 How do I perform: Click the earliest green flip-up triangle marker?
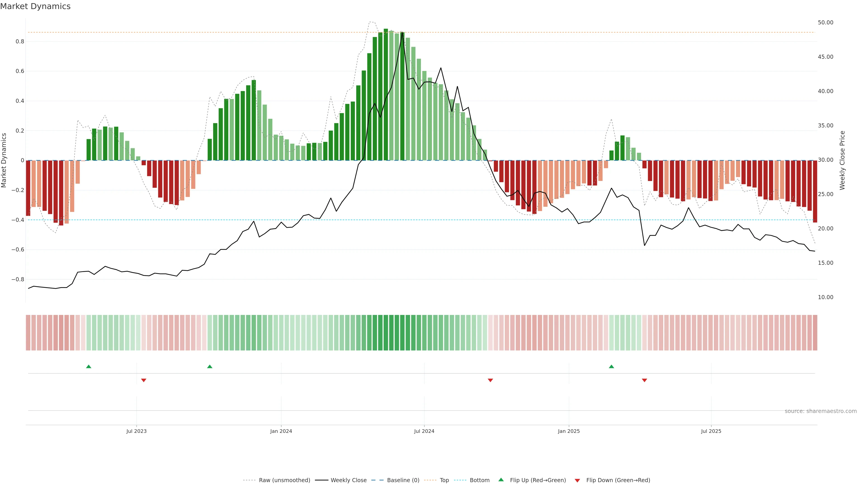(x=89, y=366)
